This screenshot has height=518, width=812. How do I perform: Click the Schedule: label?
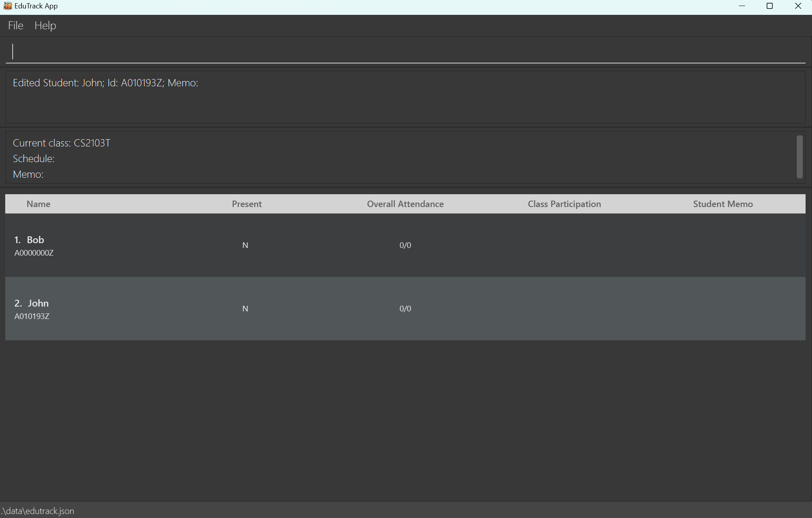[x=34, y=159]
